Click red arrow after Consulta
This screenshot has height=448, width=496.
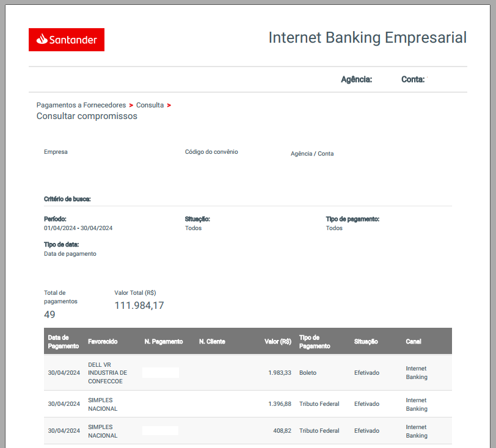(169, 105)
